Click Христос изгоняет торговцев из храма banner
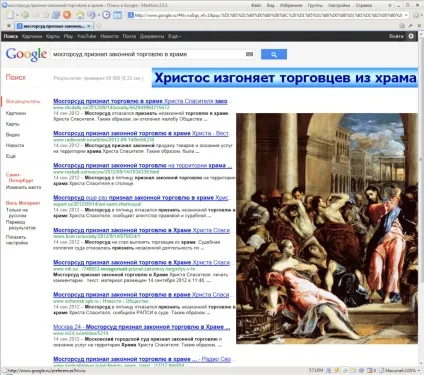The image size is (424, 375). [285, 78]
